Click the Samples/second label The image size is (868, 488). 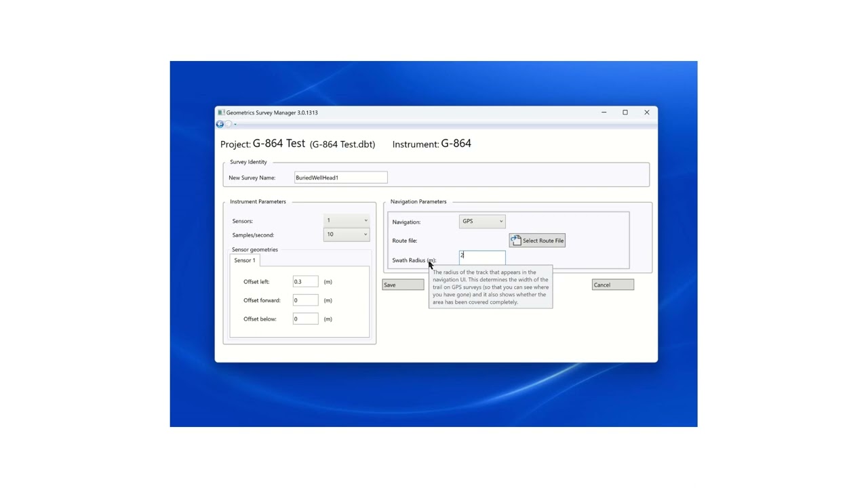click(x=253, y=235)
